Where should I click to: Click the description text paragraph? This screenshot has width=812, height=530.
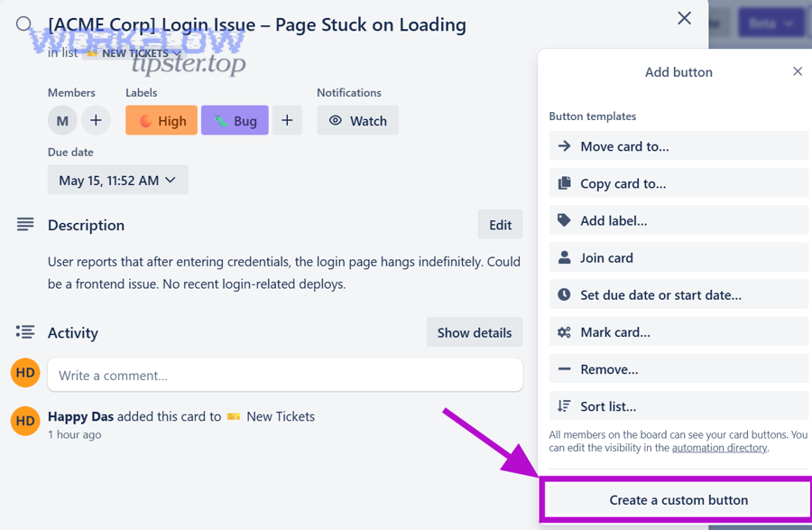pos(284,273)
